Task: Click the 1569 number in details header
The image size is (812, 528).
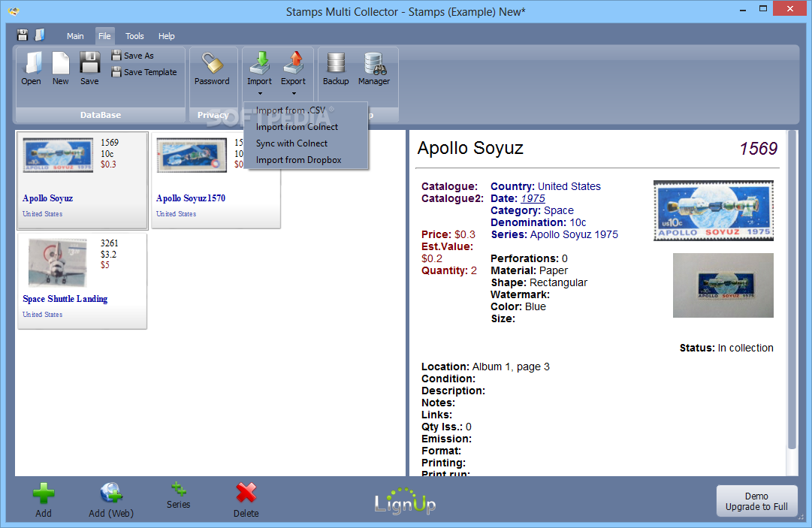Action: [758, 149]
